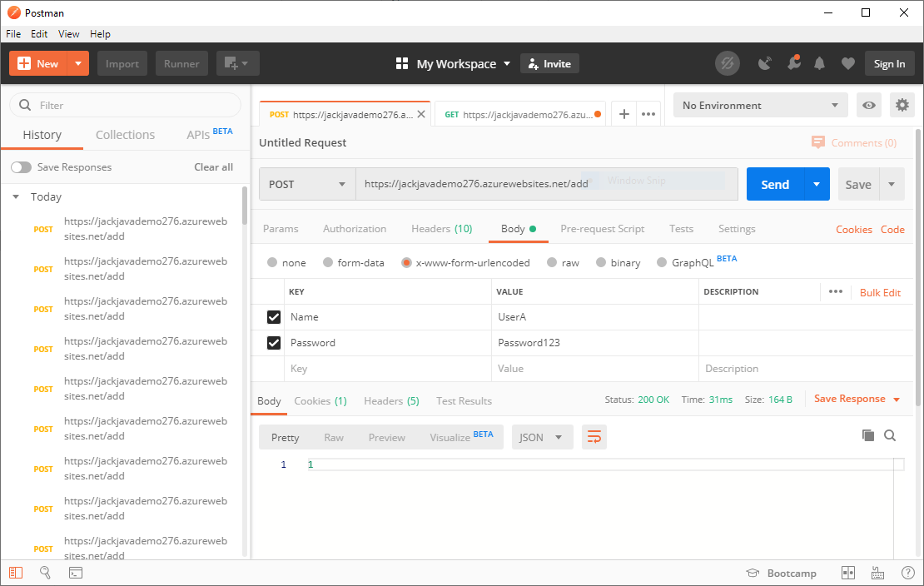
Task: Open notifications bell icon
Action: point(819,63)
